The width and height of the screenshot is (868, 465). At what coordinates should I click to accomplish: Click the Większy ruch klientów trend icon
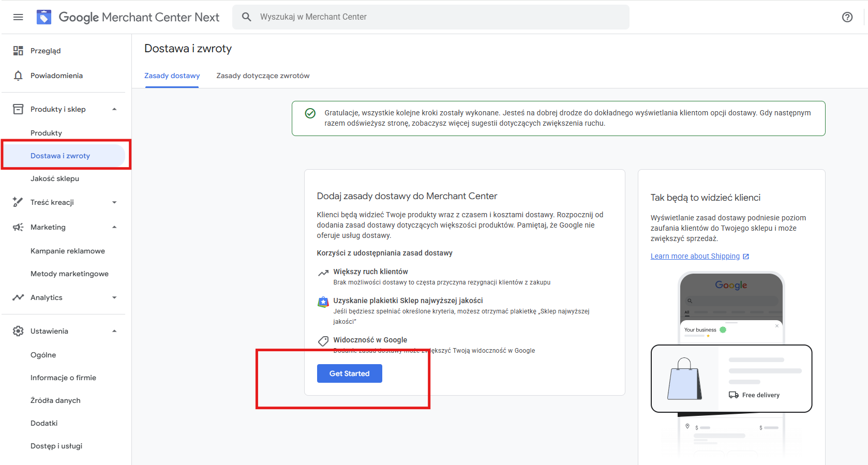[x=323, y=273]
